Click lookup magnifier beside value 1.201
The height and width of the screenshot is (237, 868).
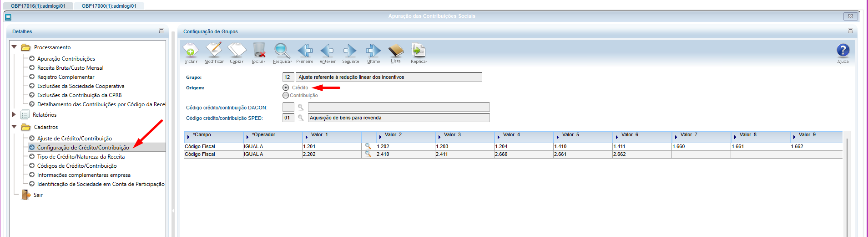tap(368, 146)
